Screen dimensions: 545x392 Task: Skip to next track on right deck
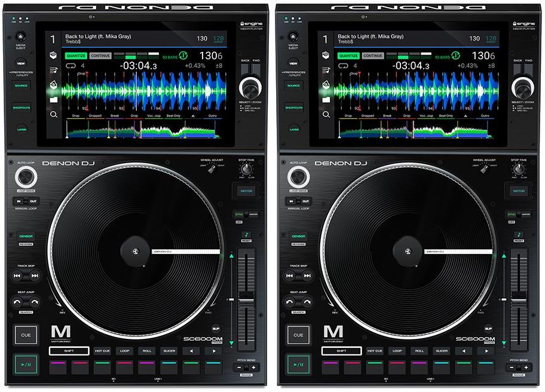coord(307,275)
